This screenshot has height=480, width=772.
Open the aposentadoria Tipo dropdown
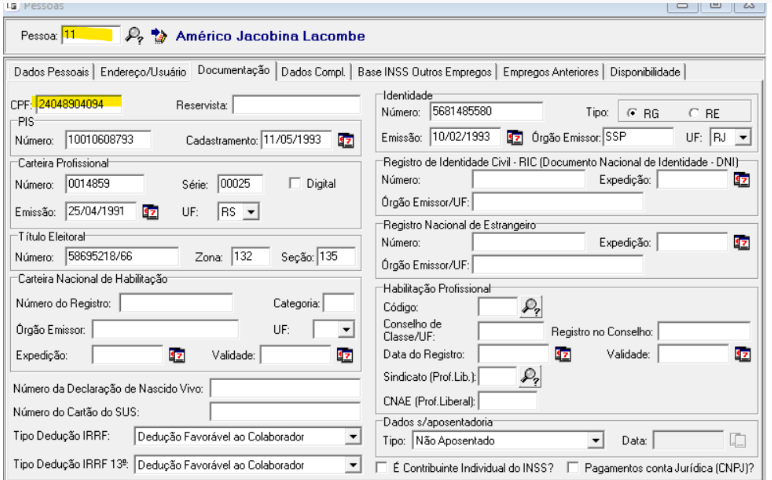tap(596, 440)
